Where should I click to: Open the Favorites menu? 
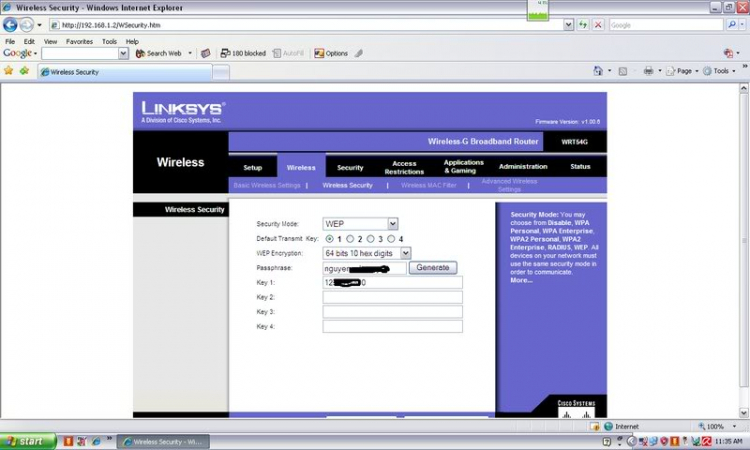(79, 42)
